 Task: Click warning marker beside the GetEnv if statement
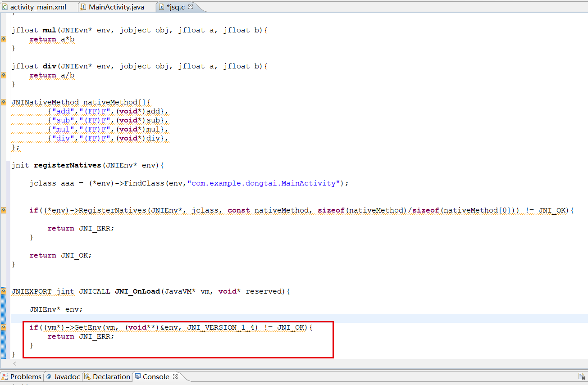tap(4, 327)
